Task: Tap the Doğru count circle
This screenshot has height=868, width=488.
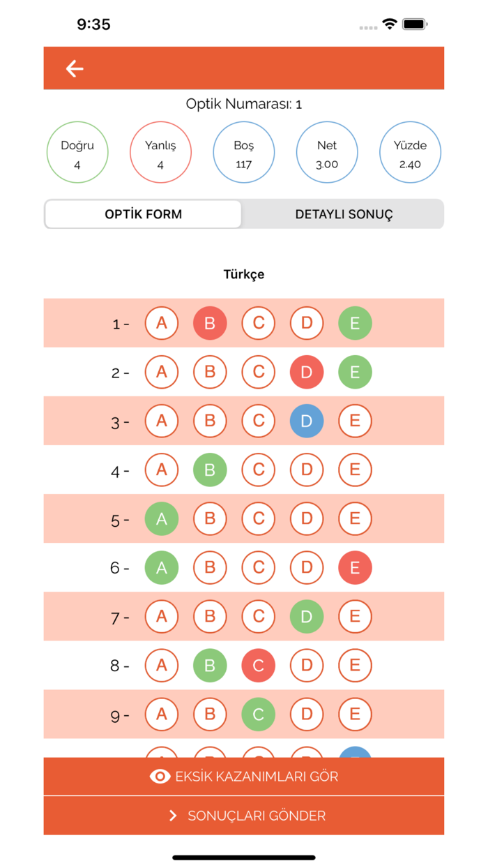Action: (x=77, y=153)
